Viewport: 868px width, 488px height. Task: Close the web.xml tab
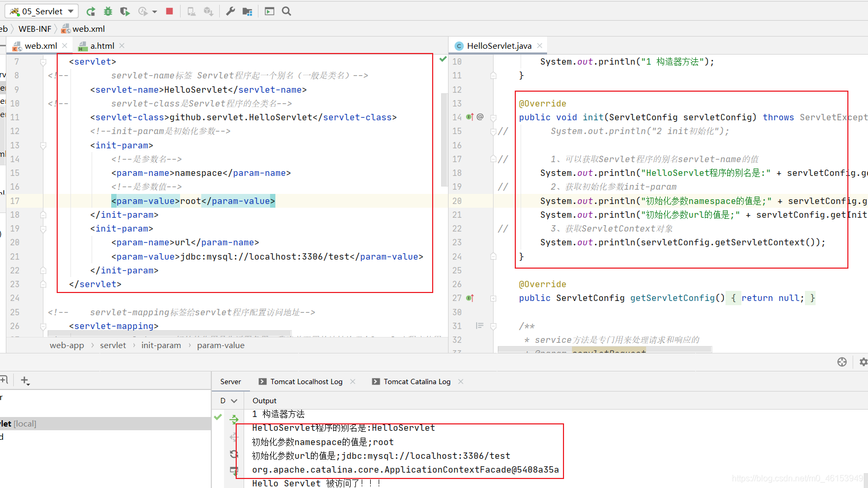click(x=65, y=46)
